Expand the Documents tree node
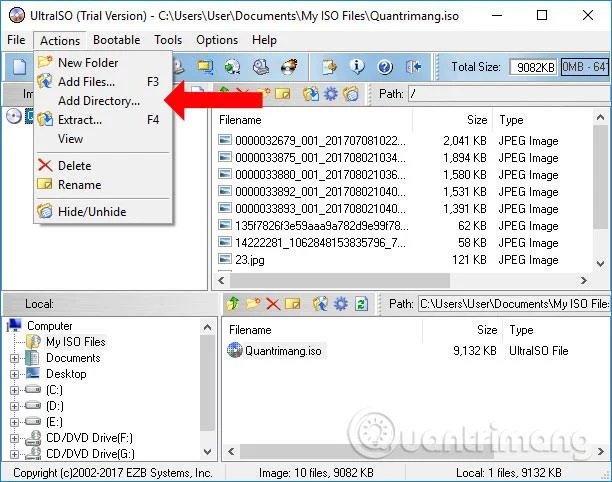The width and height of the screenshot is (612, 482). point(14,358)
